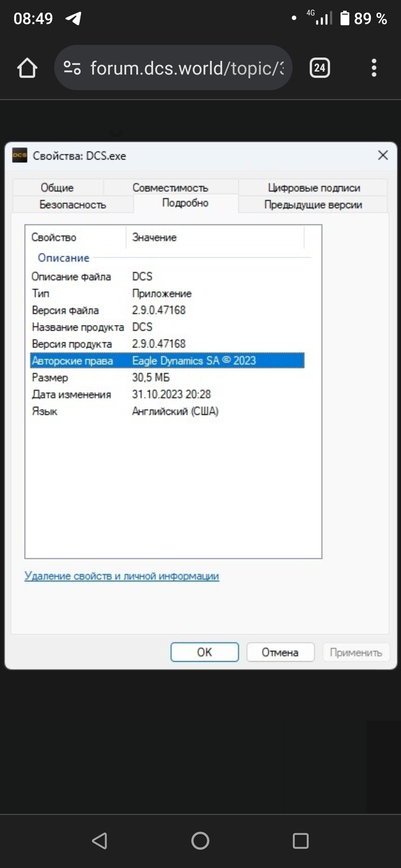
Task: Close the DCS.exe properties dialog
Action: pyautogui.click(x=383, y=155)
